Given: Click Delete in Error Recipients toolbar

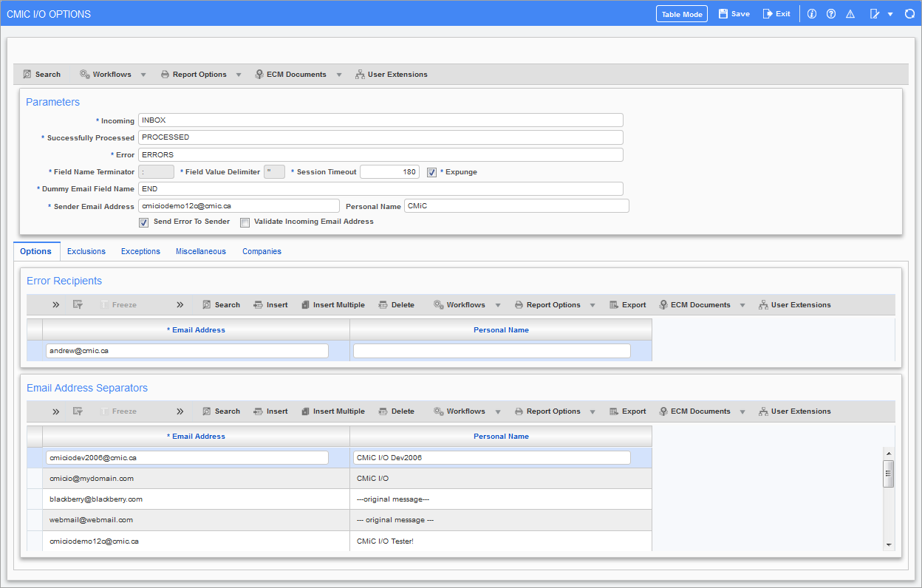Looking at the screenshot, I should 396,305.
